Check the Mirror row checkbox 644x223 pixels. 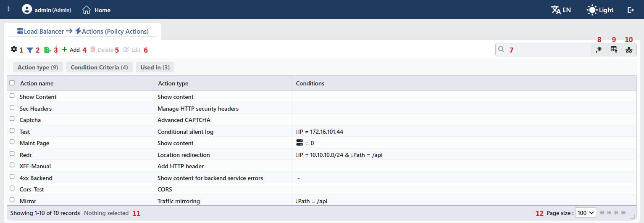tap(12, 200)
